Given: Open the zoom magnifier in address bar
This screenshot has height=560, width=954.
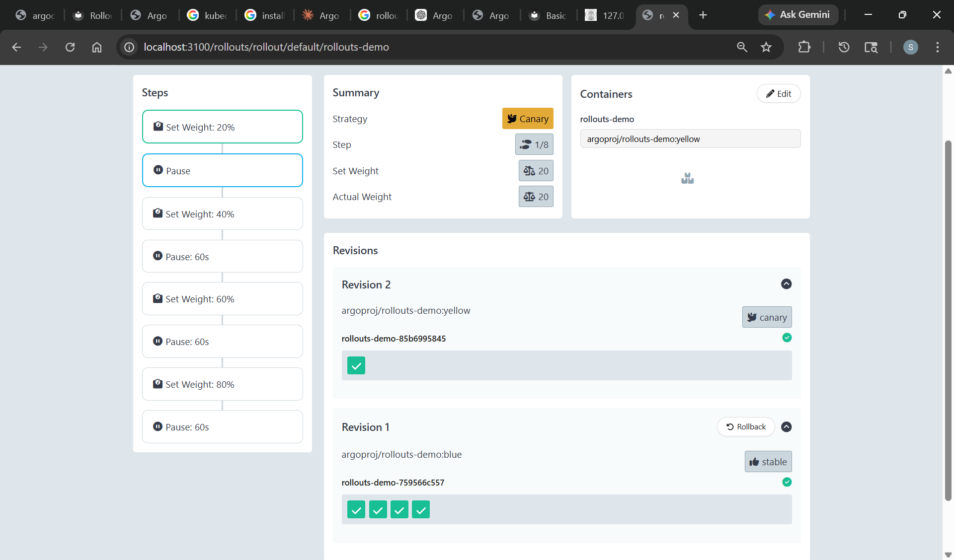Looking at the screenshot, I should 742,47.
